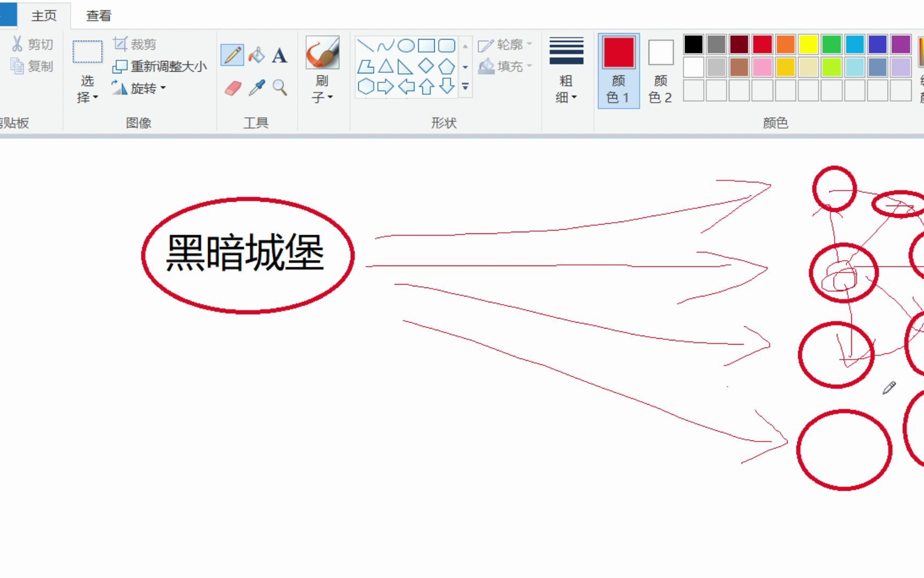The width and height of the screenshot is (924, 578).
Task: Choose the Polygon shape
Action: [x=365, y=66]
